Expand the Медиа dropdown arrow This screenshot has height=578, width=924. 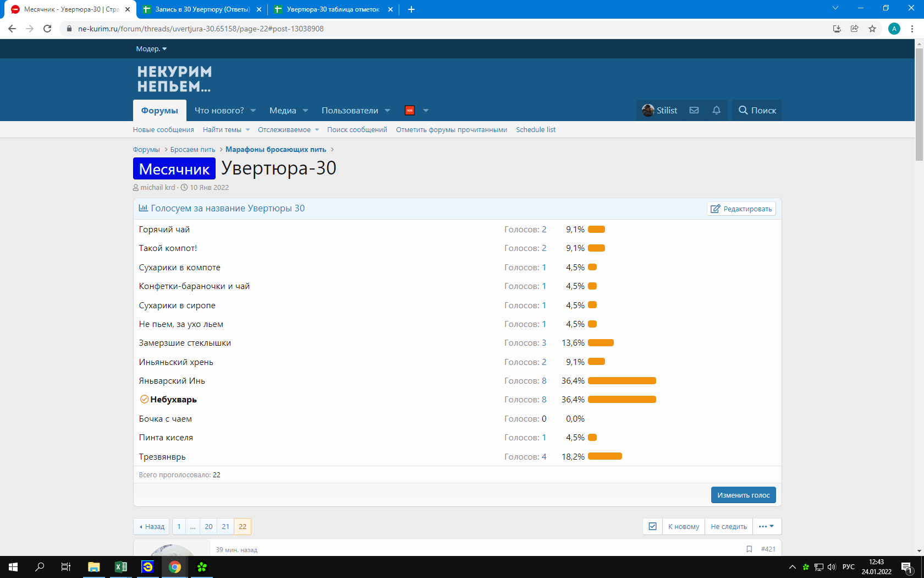tap(306, 111)
